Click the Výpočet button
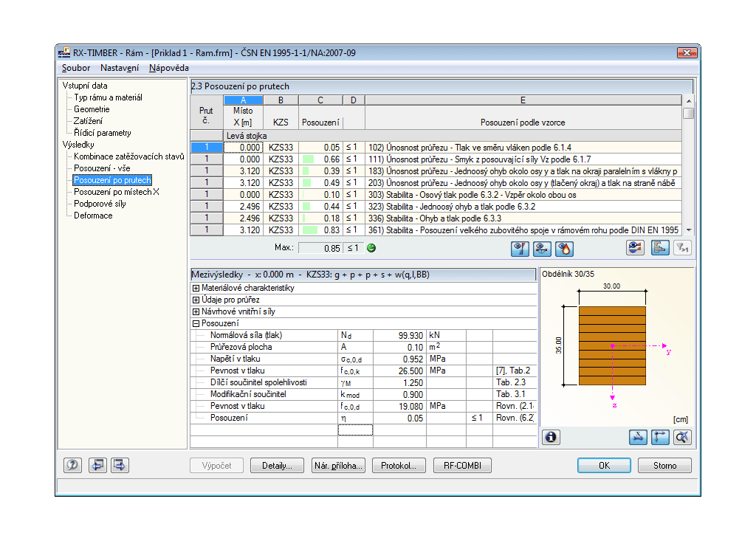 [216, 466]
